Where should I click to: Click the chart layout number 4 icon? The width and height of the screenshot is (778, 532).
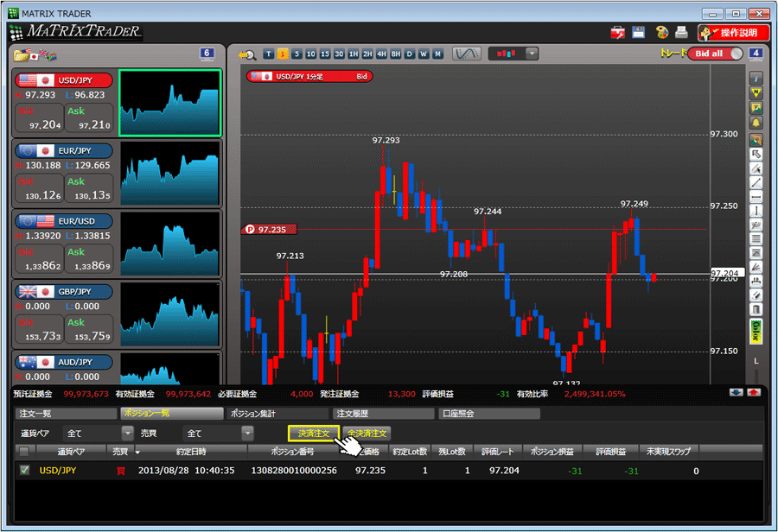click(756, 54)
